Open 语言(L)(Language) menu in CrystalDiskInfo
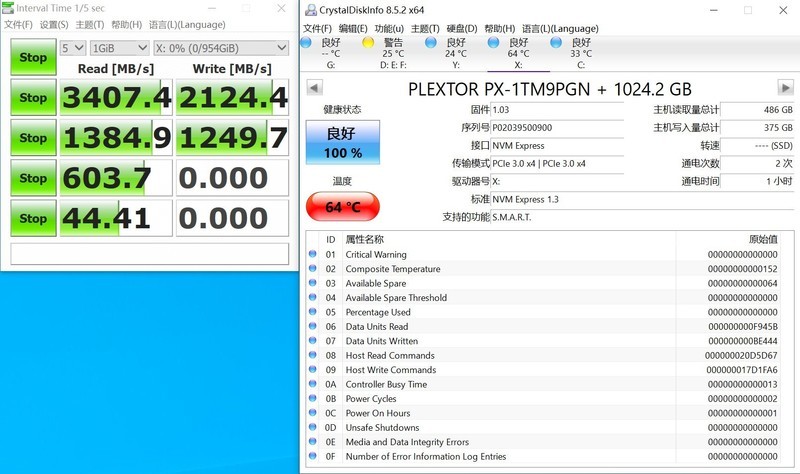 point(560,29)
